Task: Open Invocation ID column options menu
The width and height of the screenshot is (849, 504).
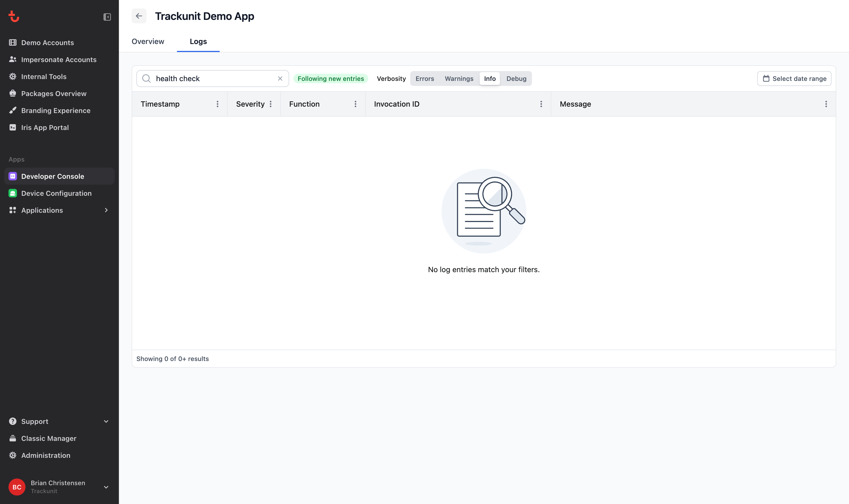Action: point(541,104)
